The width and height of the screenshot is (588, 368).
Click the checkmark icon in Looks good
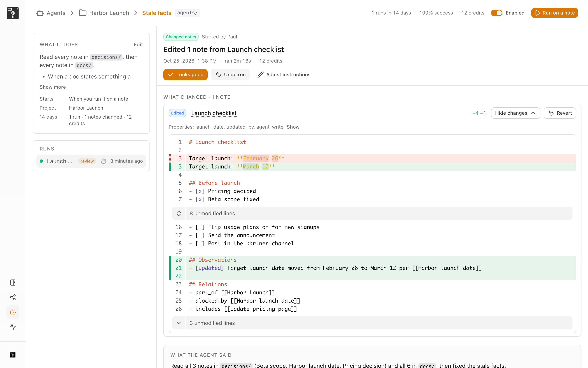pos(170,75)
